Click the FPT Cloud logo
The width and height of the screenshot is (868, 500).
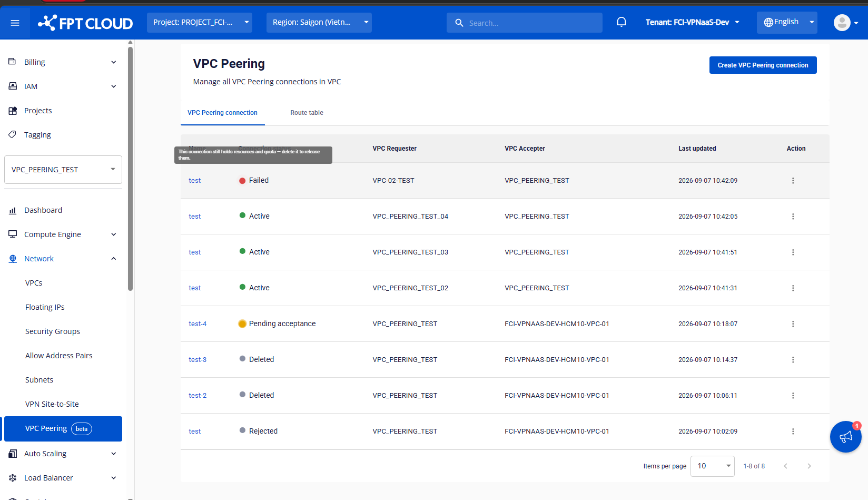pyautogui.click(x=85, y=23)
